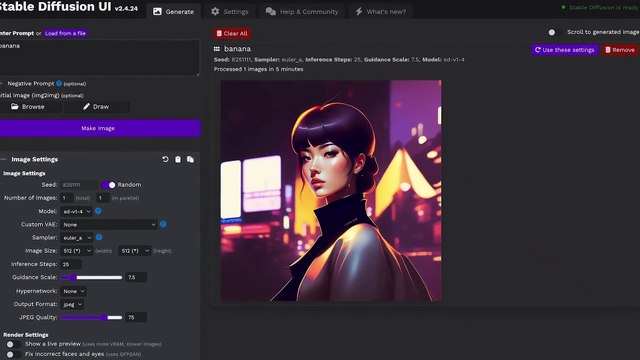Click the Processed 1 images in 5 minutes text
This screenshot has height=360, width=640.
pos(258,69)
